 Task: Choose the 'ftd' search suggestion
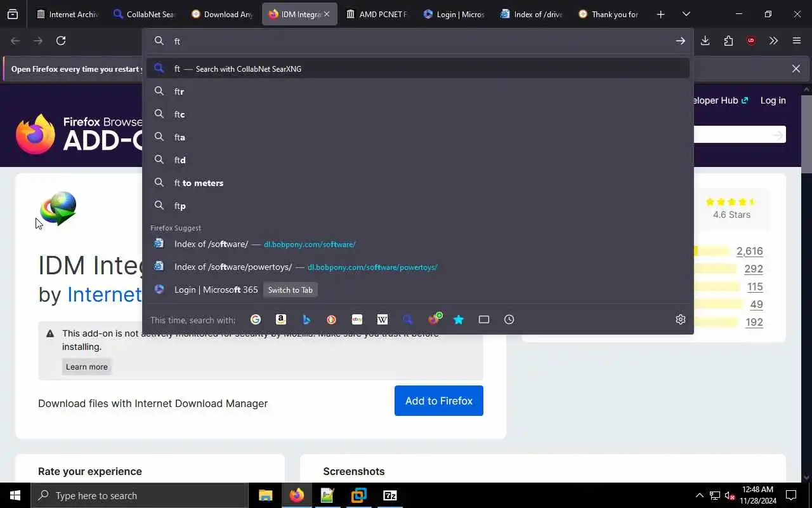(418, 160)
